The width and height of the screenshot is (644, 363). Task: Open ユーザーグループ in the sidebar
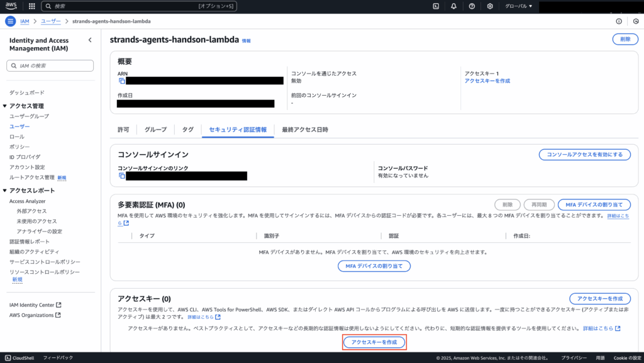point(29,116)
